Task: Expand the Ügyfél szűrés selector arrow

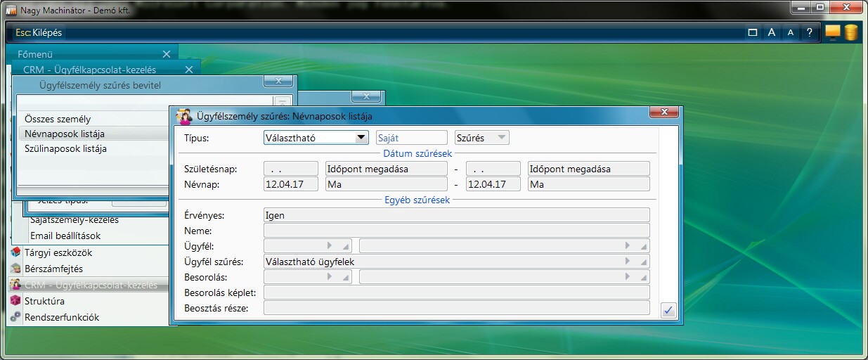Action: coord(628,262)
